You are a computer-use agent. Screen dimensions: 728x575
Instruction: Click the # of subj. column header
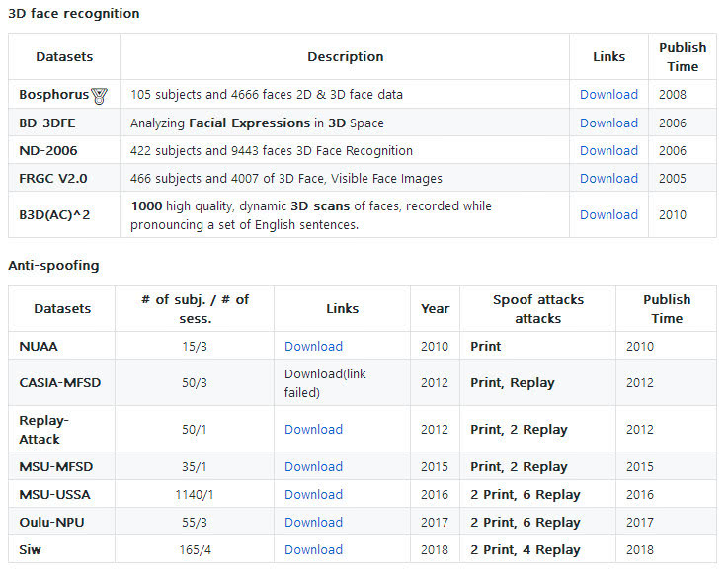click(196, 308)
